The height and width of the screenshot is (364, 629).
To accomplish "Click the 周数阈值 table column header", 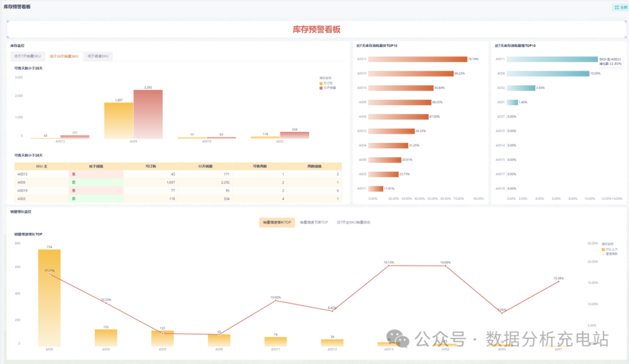I will click(314, 166).
